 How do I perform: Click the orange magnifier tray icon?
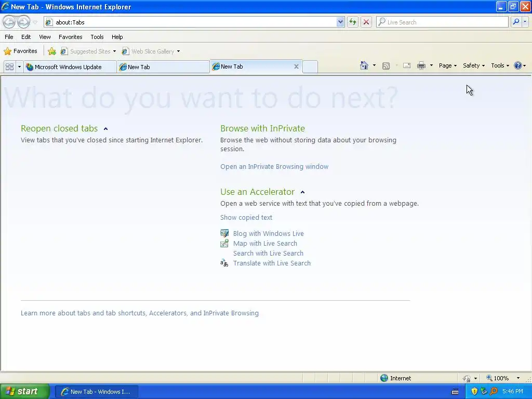point(494,392)
